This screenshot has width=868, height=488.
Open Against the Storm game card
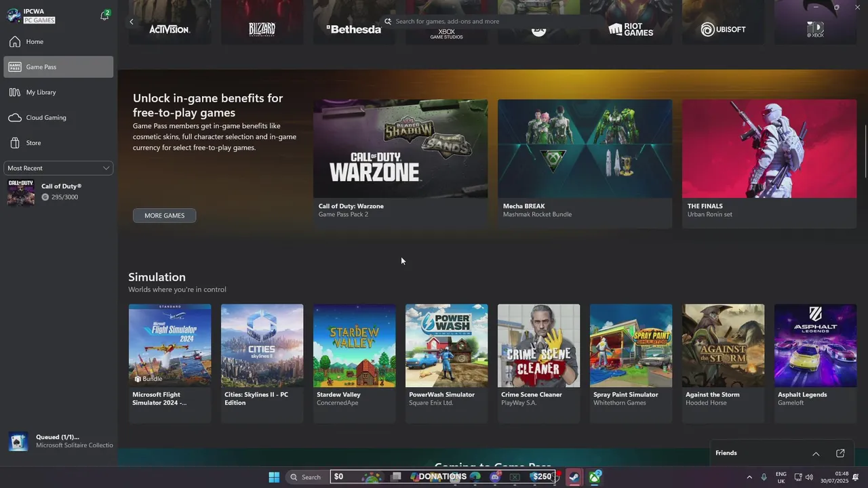pos(723,363)
